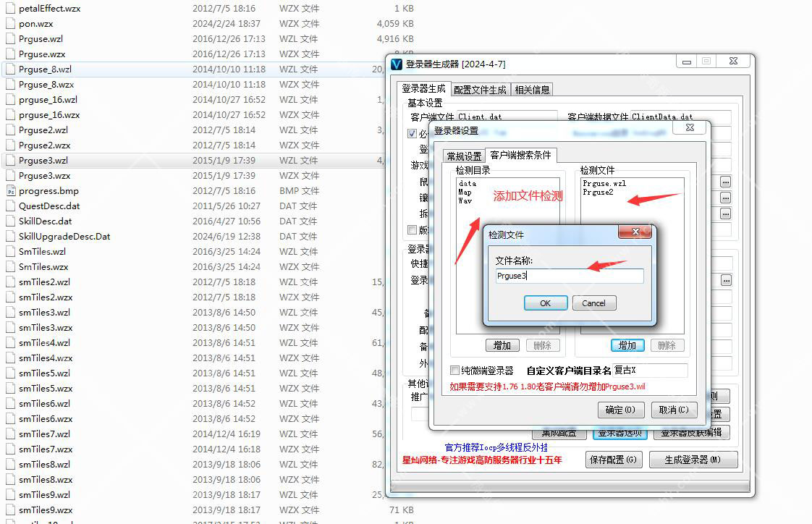Minimize the 登录器生成器 window
This screenshot has width=812, height=524.
tap(687, 62)
